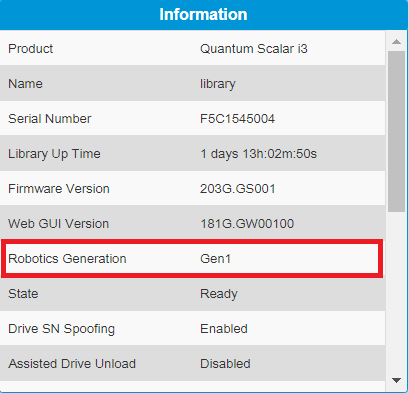
Task: Click the scroll down arrow
Action: [396, 380]
